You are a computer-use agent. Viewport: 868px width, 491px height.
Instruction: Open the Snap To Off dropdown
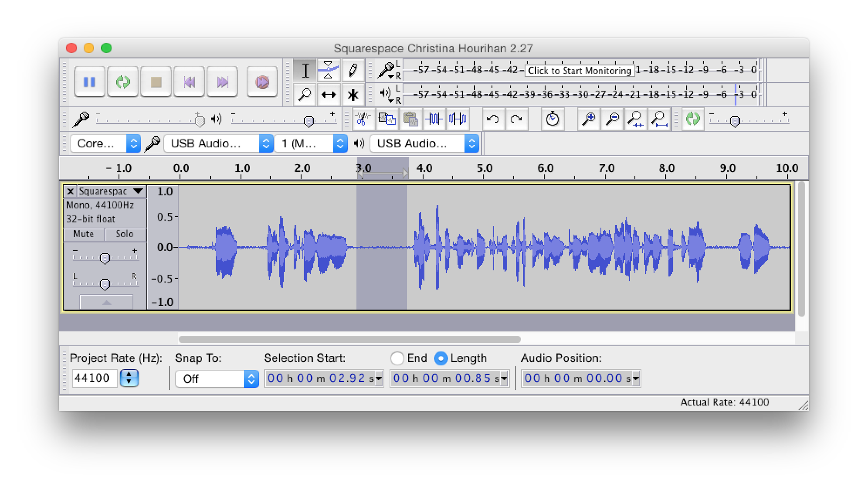(x=217, y=378)
